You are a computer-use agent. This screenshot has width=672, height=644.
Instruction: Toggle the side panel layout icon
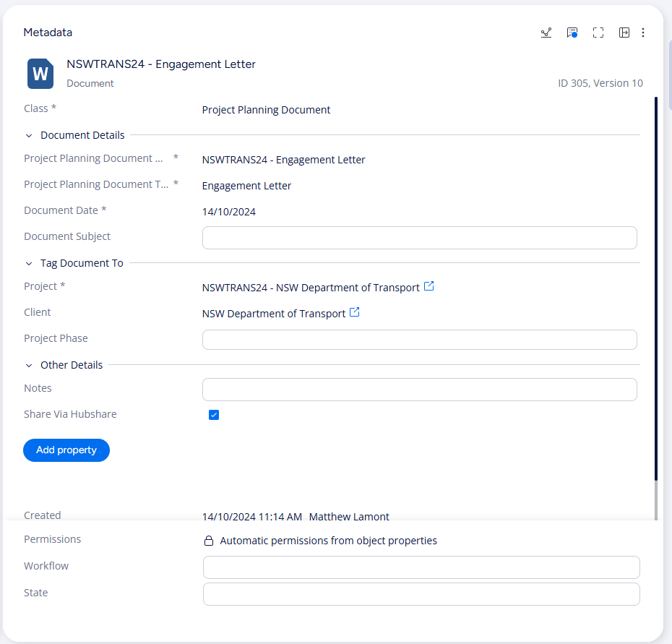(x=624, y=33)
